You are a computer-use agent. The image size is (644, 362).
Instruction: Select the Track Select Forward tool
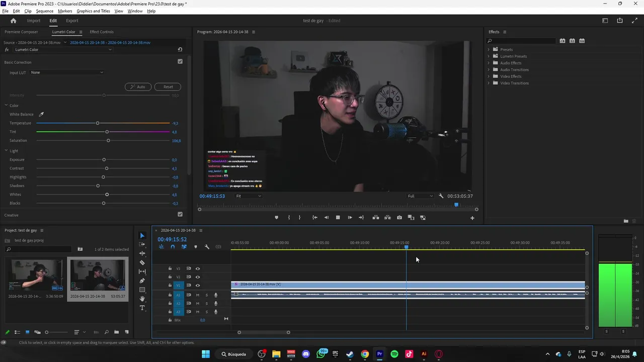tap(142, 244)
